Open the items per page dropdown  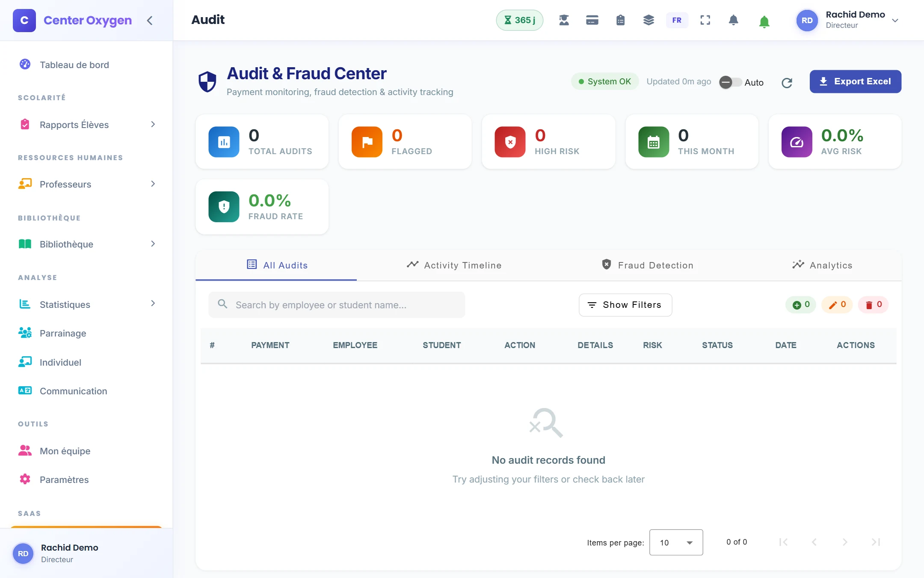pos(676,542)
